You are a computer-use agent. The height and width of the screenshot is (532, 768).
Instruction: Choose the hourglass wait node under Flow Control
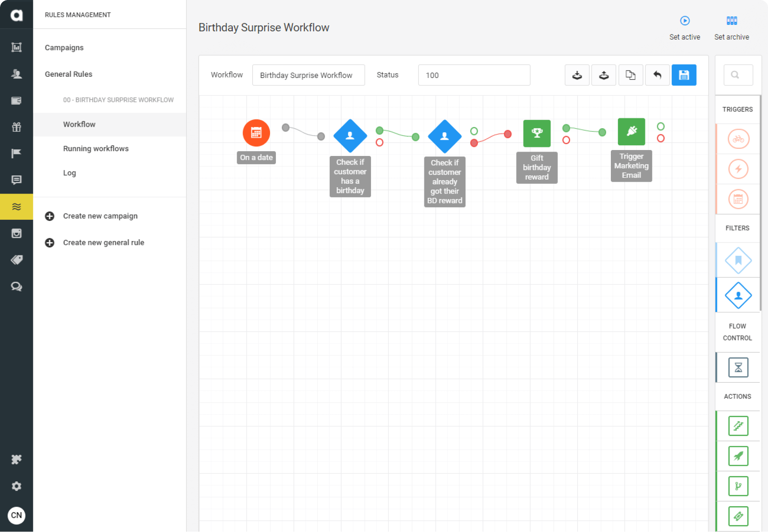738,367
